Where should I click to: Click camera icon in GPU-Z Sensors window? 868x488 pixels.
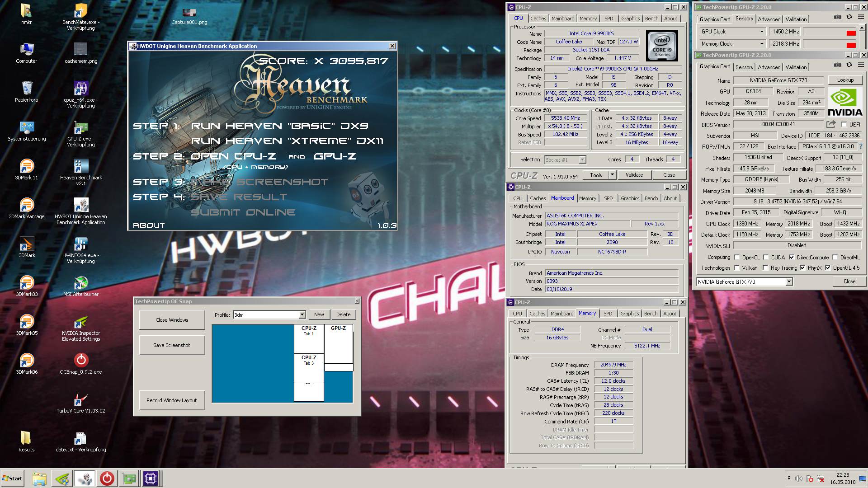point(838,17)
